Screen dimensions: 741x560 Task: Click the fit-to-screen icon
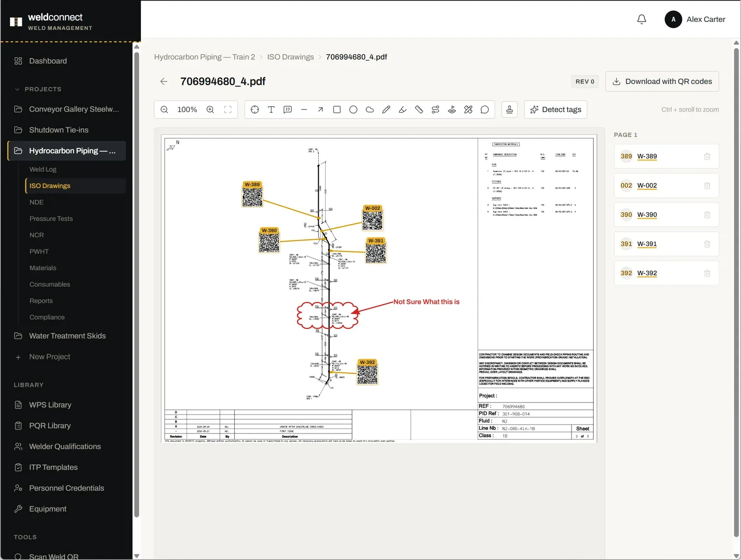coord(228,110)
